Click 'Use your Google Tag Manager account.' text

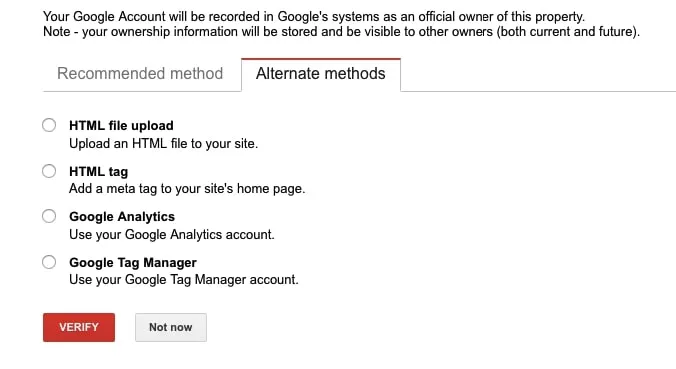click(184, 280)
